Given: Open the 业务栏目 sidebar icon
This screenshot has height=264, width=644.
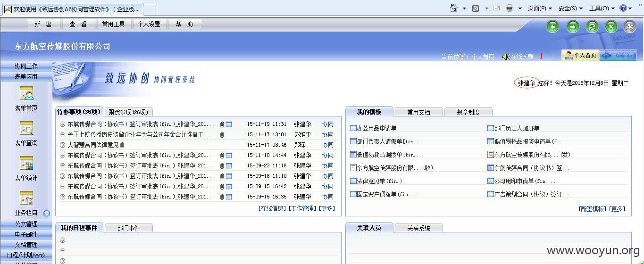Looking at the screenshot, I should (x=26, y=198).
